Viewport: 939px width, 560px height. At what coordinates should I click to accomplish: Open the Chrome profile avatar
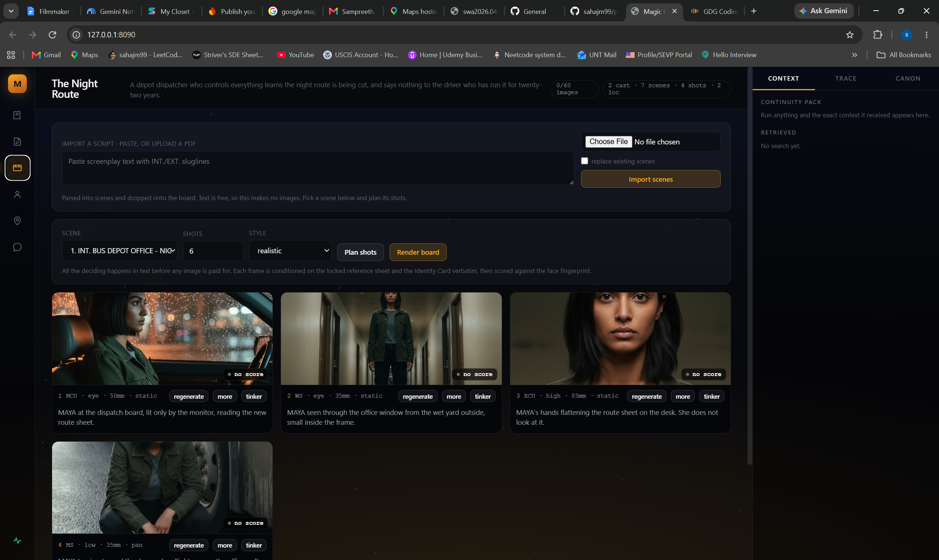[x=906, y=35]
